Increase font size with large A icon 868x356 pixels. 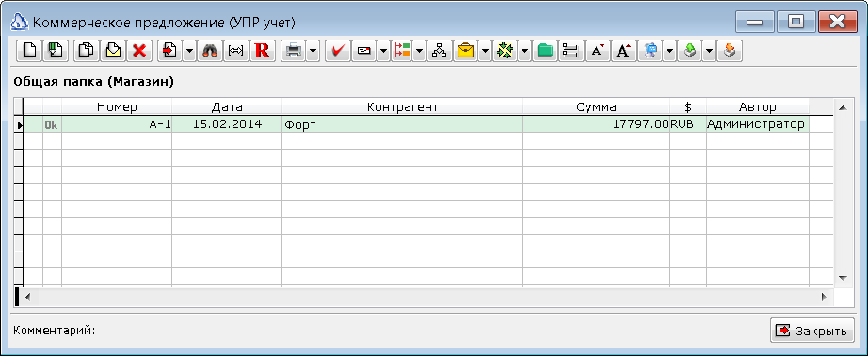click(624, 51)
